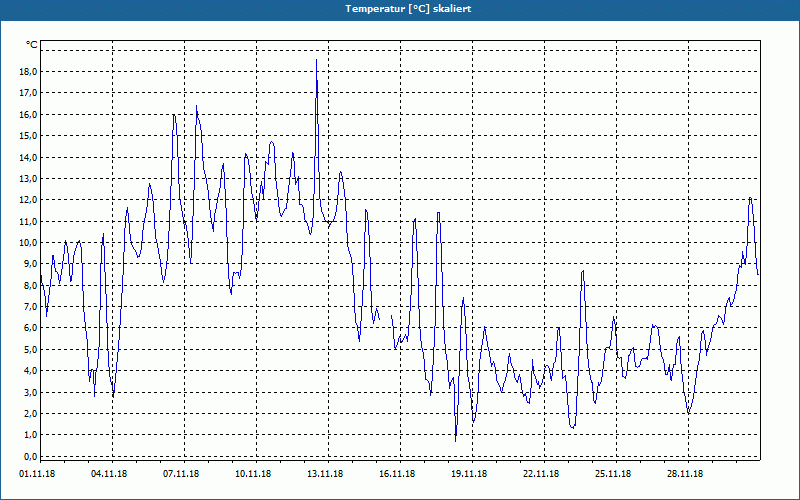Select the 15,0 y-axis label
Image resolution: width=800 pixels, height=500 pixels.
point(28,136)
